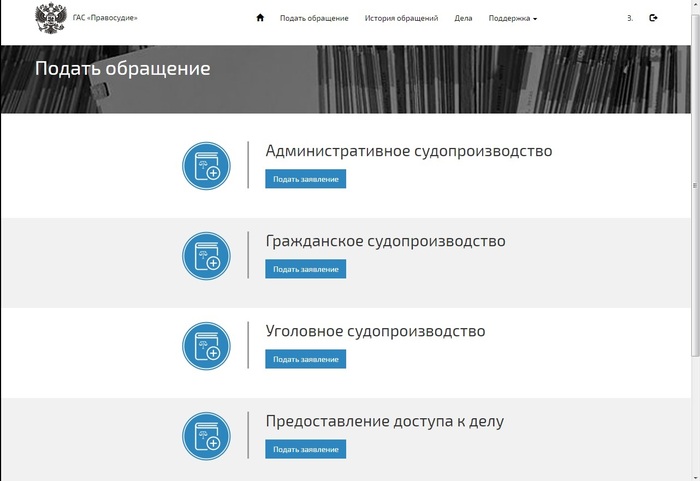Viewport: 700px width, 481px height.
Task: Open the Подать обращение menu item
Action: click(x=314, y=18)
